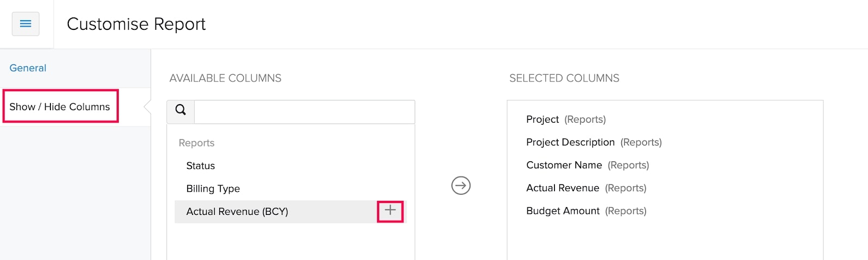Click the Reports group heading
868x260 pixels.
point(196,143)
